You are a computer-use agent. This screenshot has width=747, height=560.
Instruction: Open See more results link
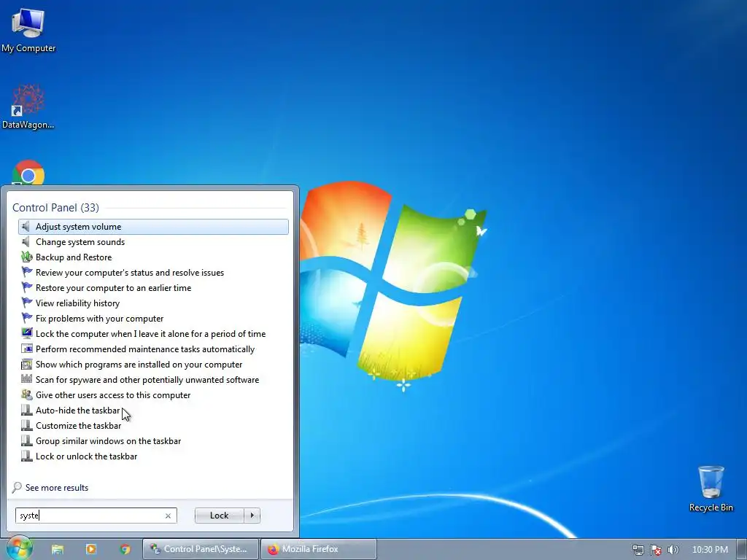57,488
